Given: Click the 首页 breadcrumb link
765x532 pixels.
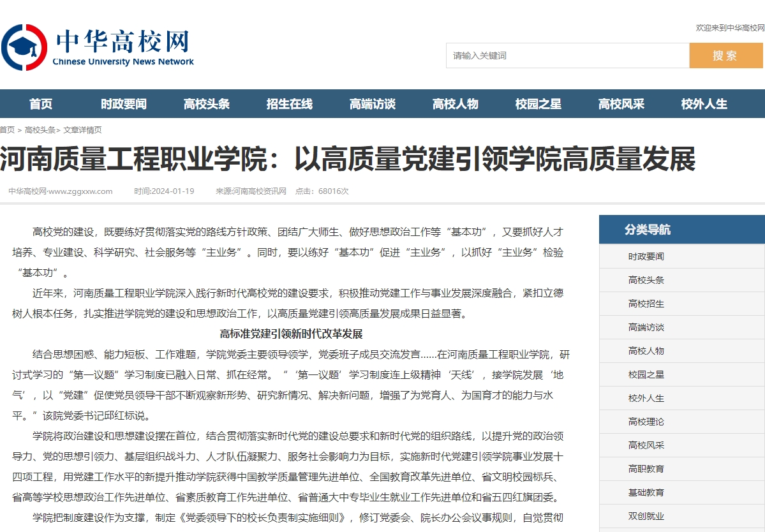Looking at the screenshot, I should [7, 130].
